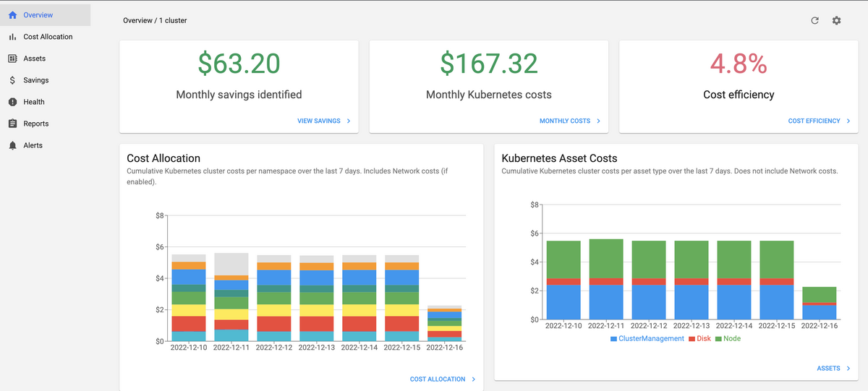This screenshot has width=868, height=391.
Task: Open the ASSETS link under asset chart
Action: click(828, 368)
